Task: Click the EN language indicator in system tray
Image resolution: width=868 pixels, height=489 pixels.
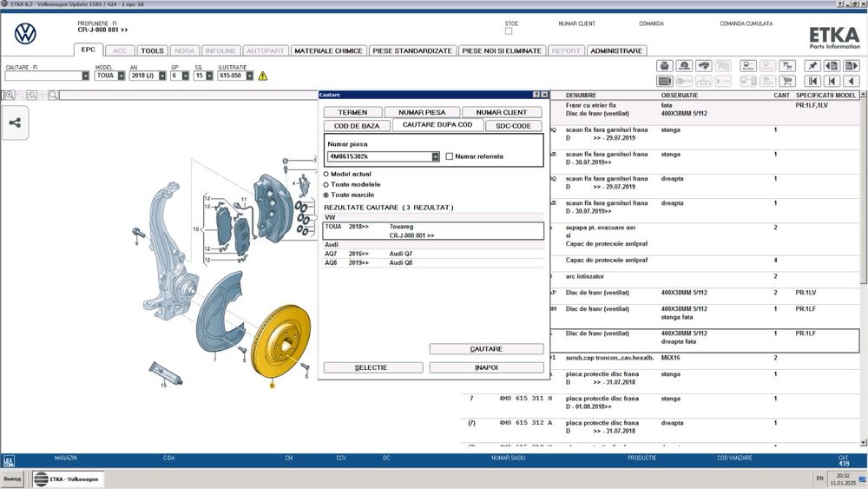Action: click(x=820, y=479)
